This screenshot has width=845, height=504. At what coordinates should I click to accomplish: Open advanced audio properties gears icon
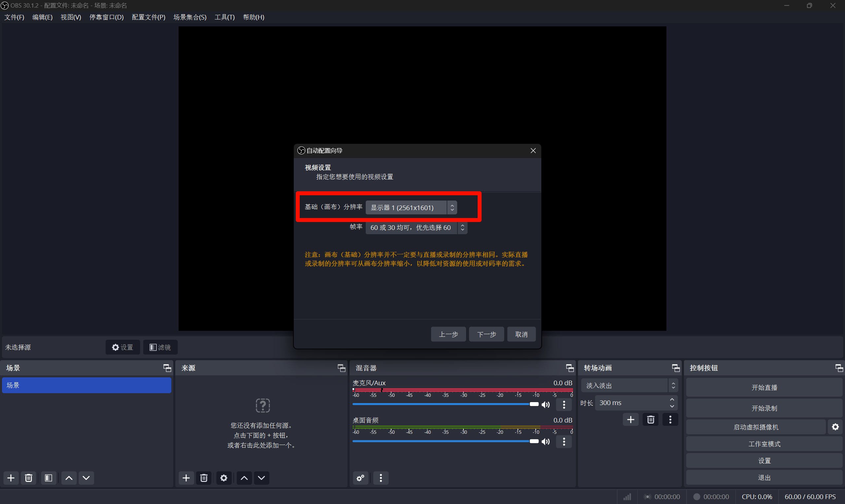360,478
